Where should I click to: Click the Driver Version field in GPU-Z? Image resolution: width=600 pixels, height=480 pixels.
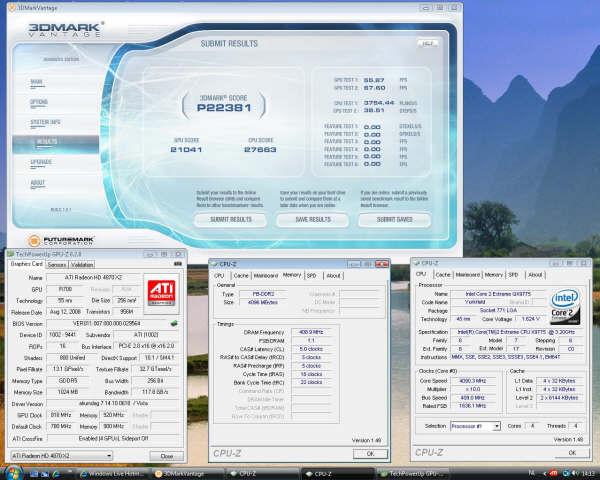[x=113, y=403]
